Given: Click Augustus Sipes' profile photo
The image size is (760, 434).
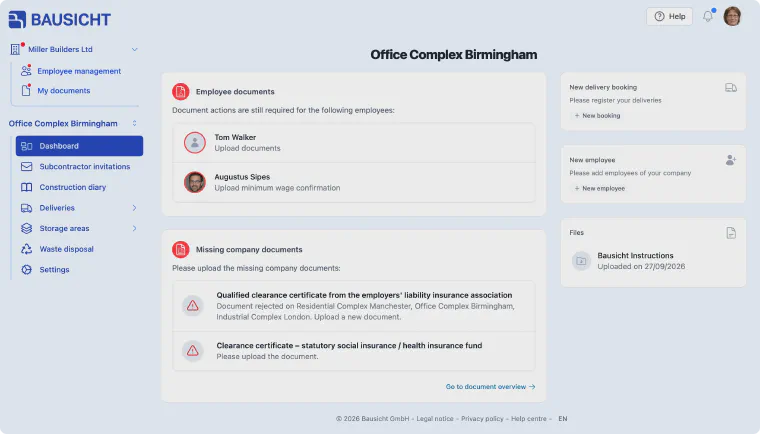Looking at the screenshot, I should pos(195,182).
